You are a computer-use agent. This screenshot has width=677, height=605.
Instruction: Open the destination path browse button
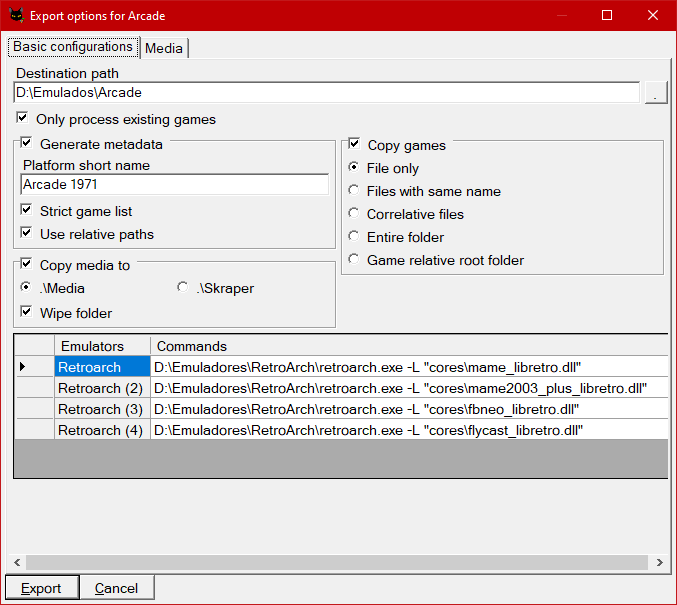pyautogui.click(x=655, y=92)
